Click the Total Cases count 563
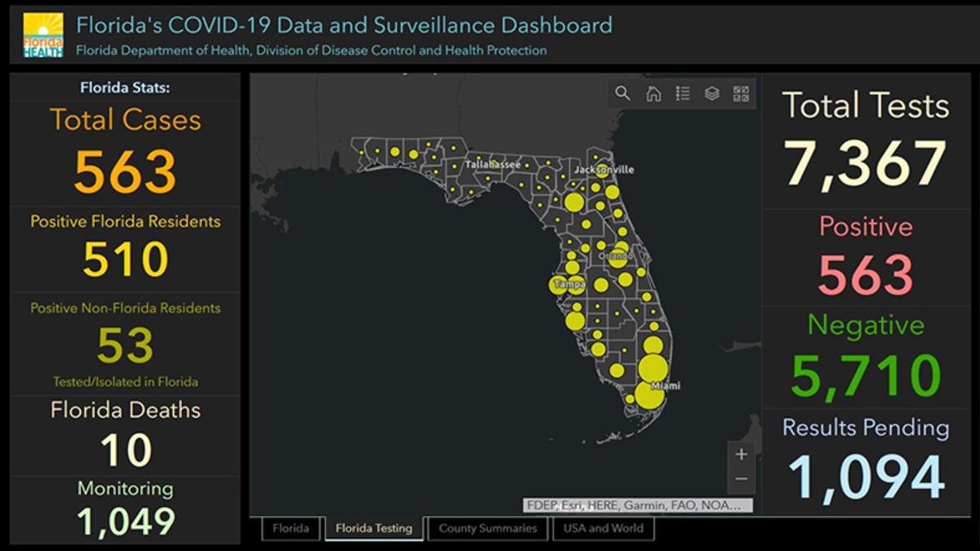The height and width of the screenshot is (551, 980). [x=125, y=172]
